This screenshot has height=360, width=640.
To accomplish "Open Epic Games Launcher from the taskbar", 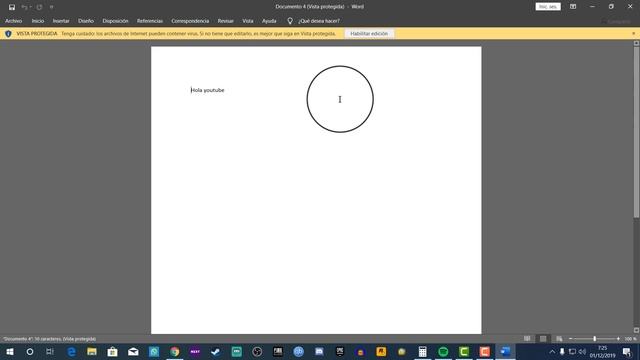I will 340,351.
